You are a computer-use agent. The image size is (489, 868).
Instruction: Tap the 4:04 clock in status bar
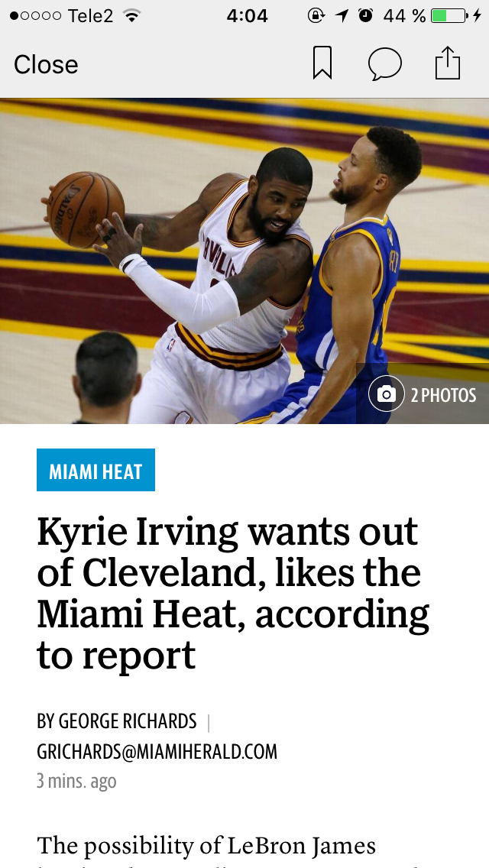pos(247,15)
